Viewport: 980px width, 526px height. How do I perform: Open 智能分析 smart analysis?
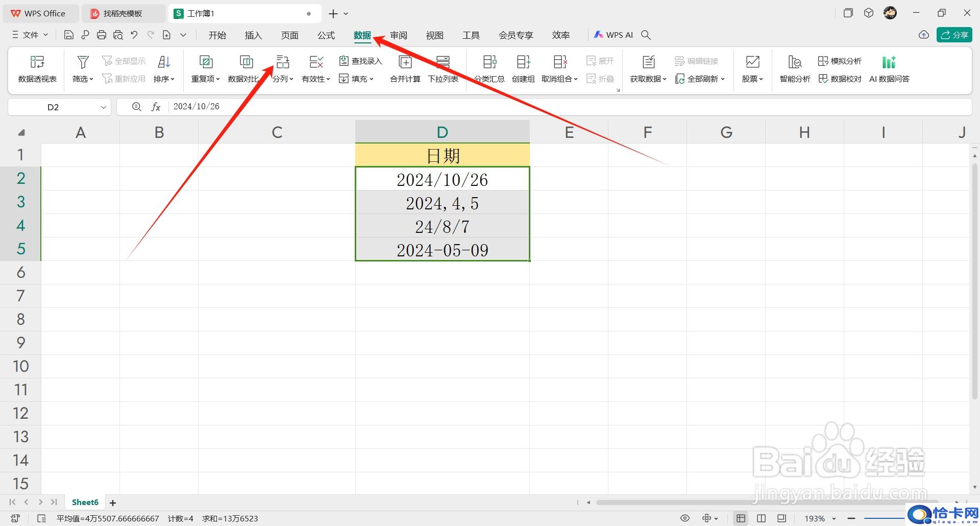tap(795, 69)
